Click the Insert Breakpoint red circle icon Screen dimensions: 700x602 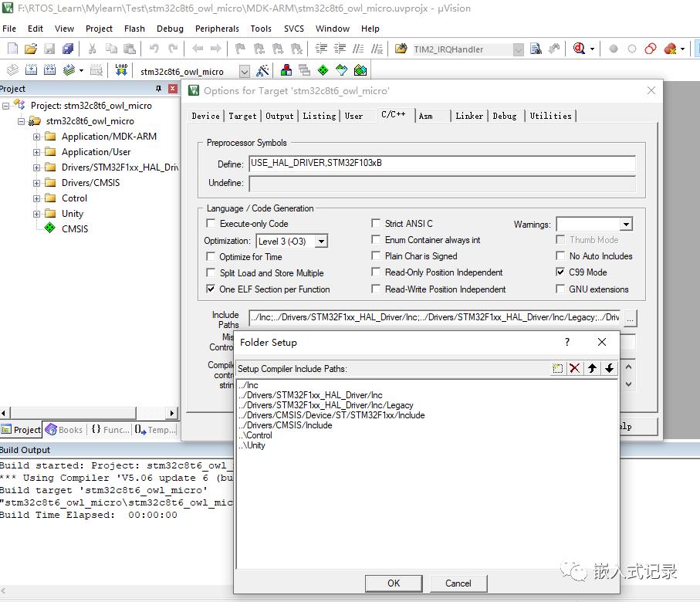click(x=614, y=49)
